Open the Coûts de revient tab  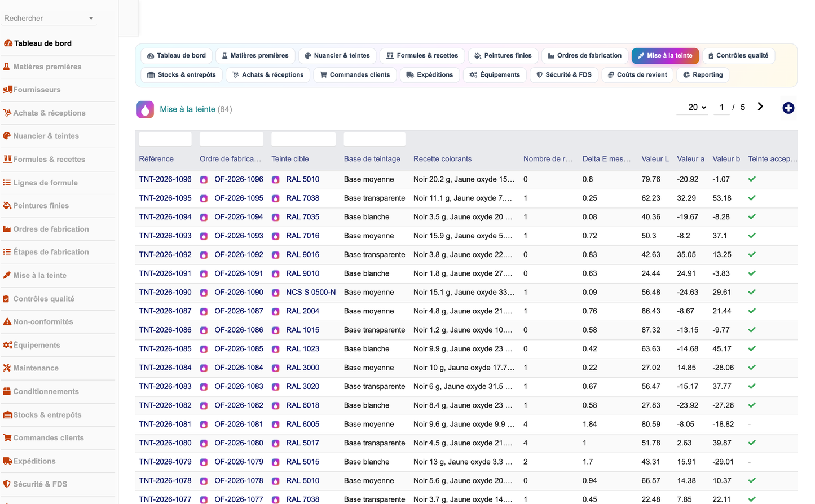click(x=637, y=75)
